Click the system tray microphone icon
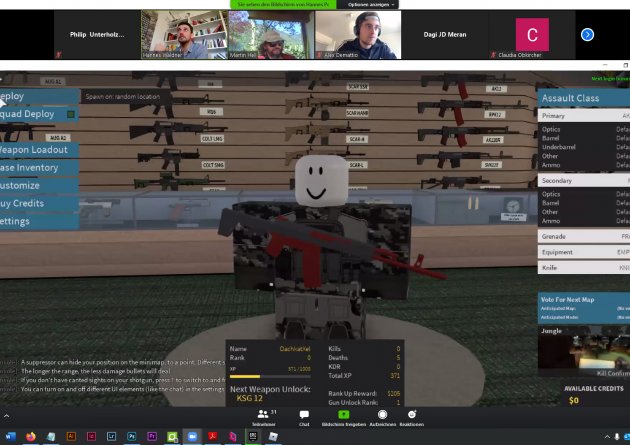Viewport: 630px width, 445px height. click(617, 437)
